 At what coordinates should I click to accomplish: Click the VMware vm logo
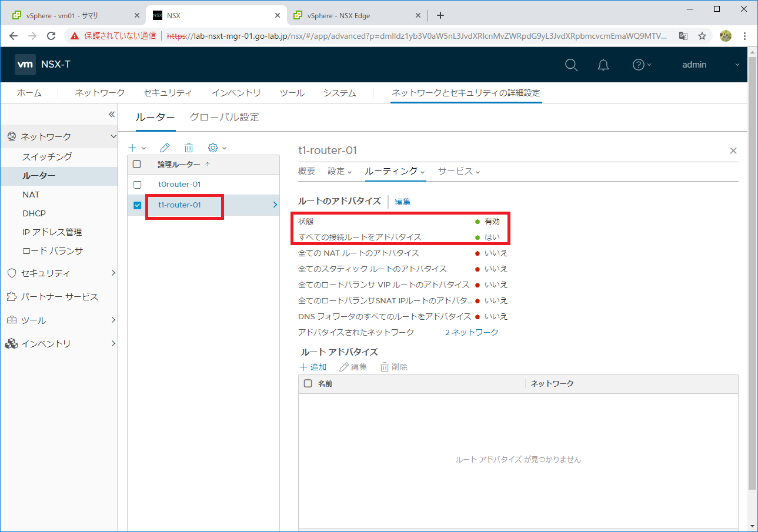coord(25,65)
